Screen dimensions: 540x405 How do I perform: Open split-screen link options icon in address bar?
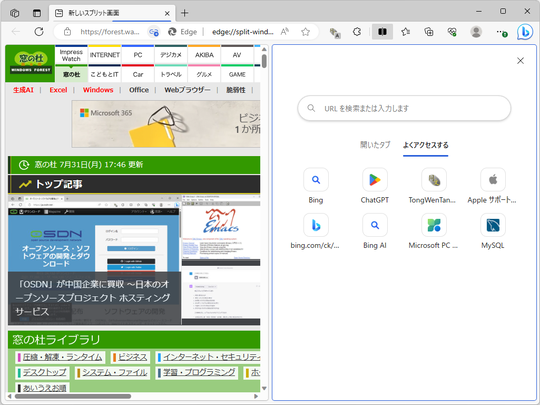pos(154,32)
